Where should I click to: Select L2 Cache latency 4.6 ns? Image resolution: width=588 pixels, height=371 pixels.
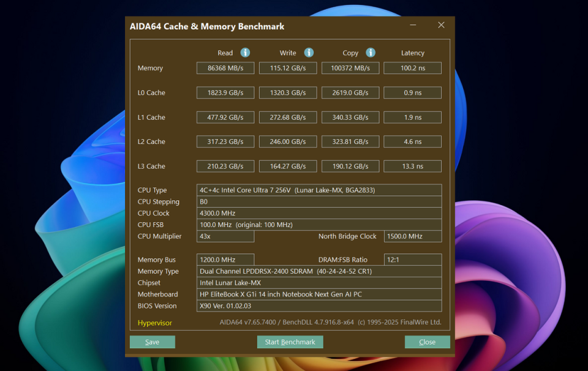[412, 141]
